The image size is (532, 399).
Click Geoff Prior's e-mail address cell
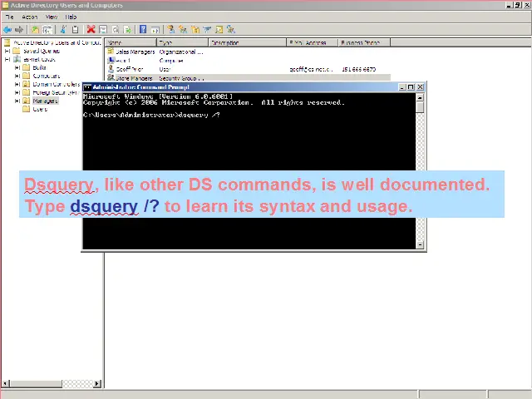311,69
